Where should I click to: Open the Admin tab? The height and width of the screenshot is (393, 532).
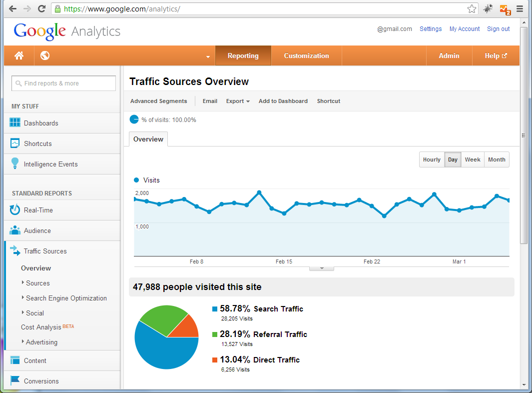449,55
